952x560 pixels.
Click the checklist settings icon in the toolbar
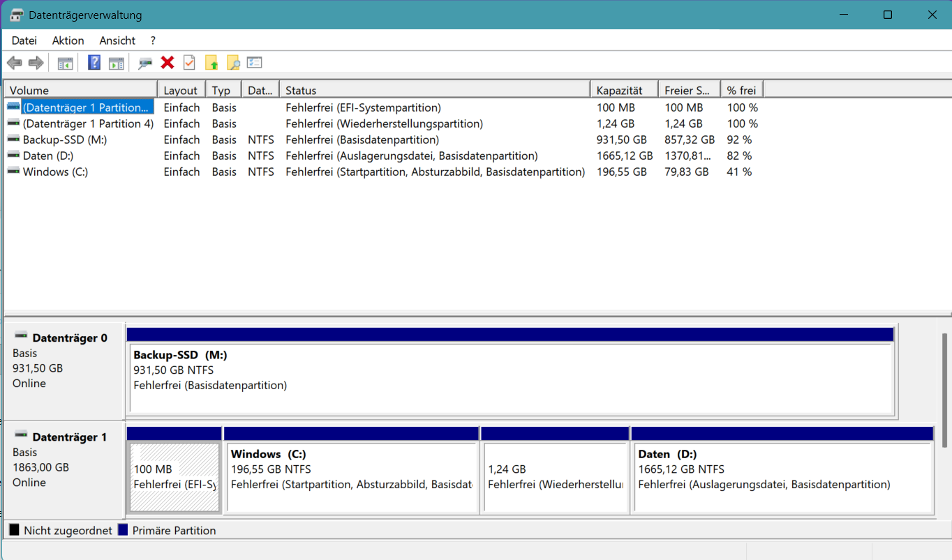pyautogui.click(x=254, y=63)
